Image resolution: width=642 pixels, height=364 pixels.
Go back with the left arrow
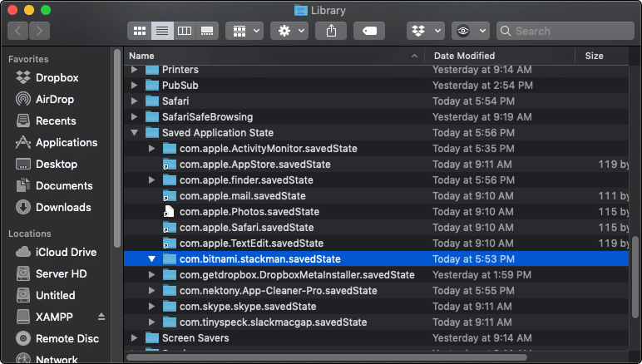(19, 31)
